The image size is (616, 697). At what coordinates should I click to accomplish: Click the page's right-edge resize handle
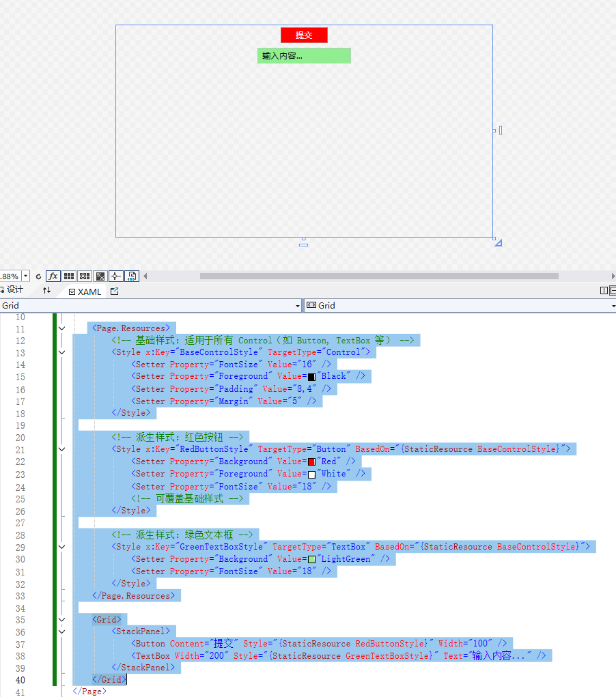pos(501,130)
